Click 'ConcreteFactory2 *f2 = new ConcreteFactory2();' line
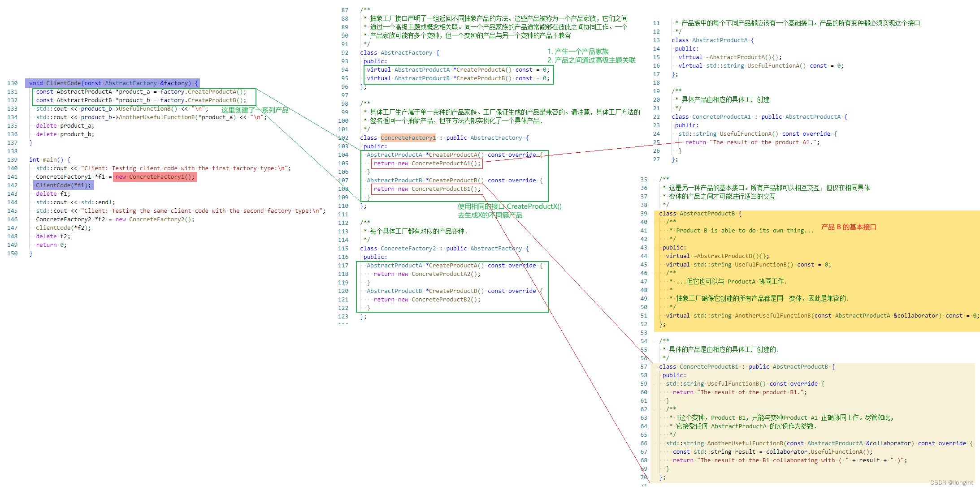Viewport: 980px width, 490px height. 115,219
